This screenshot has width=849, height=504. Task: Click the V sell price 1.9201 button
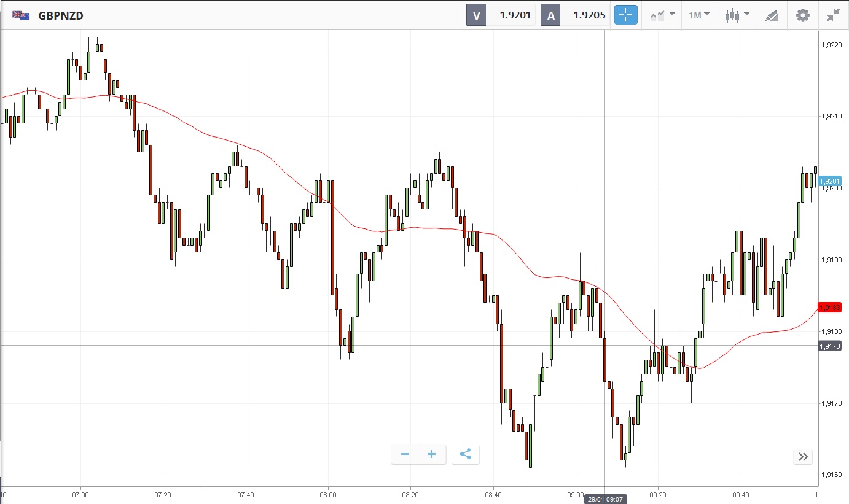click(x=500, y=15)
